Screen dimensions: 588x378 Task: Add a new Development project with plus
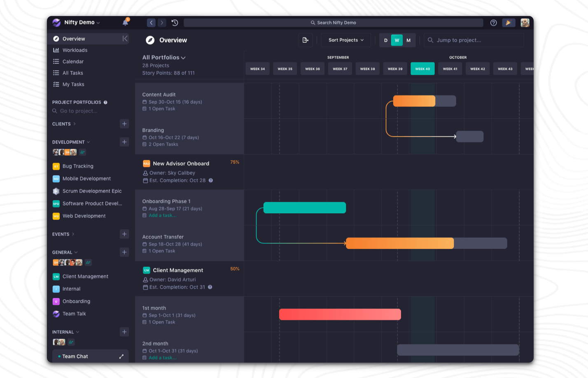point(124,142)
